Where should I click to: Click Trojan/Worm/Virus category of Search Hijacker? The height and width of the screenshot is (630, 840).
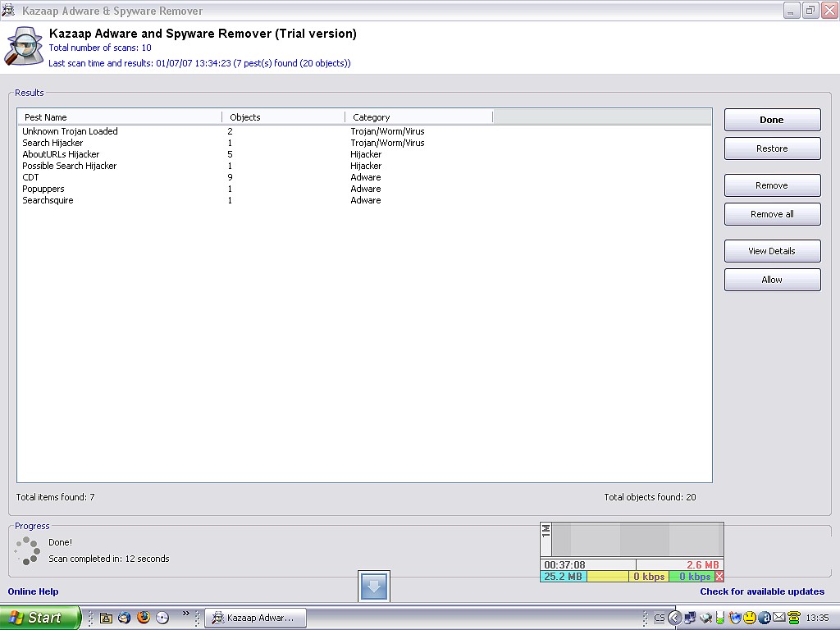[387, 143]
